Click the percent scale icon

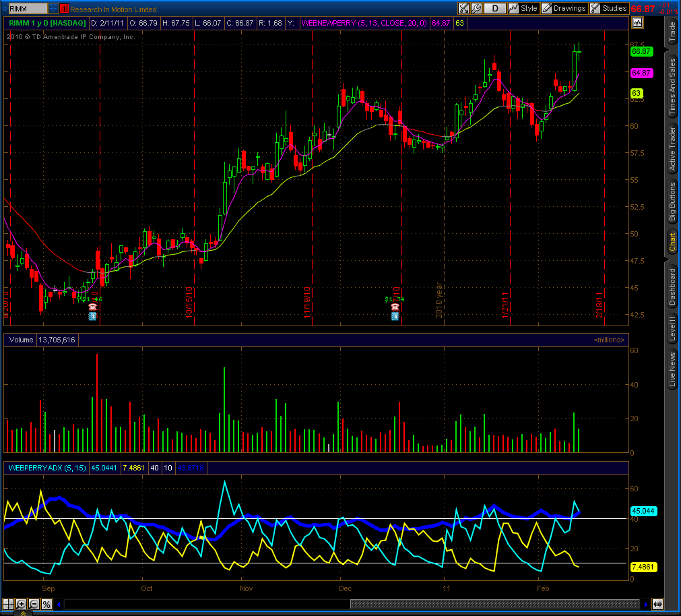(x=46, y=604)
